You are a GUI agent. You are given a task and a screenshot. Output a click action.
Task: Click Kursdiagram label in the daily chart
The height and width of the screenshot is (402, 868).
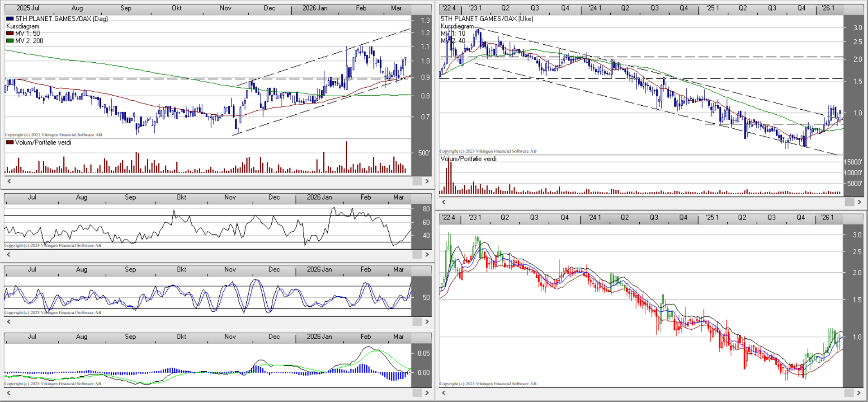[x=23, y=26]
